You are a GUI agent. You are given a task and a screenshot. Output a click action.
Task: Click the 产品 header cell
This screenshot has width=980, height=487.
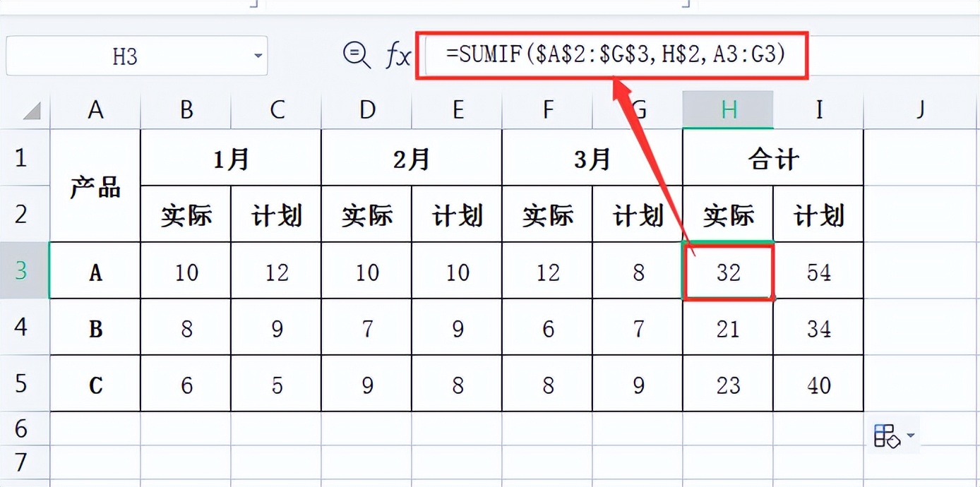pos(95,187)
